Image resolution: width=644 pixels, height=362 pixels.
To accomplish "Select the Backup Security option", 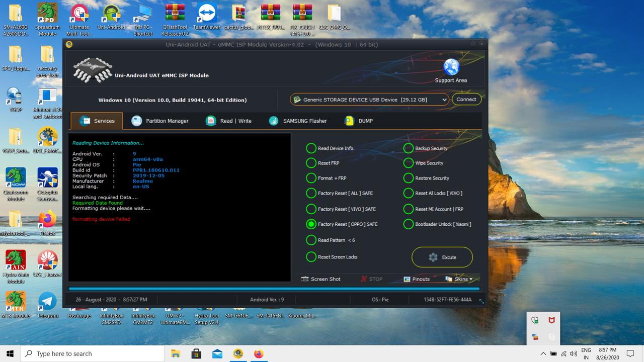I will [426, 148].
